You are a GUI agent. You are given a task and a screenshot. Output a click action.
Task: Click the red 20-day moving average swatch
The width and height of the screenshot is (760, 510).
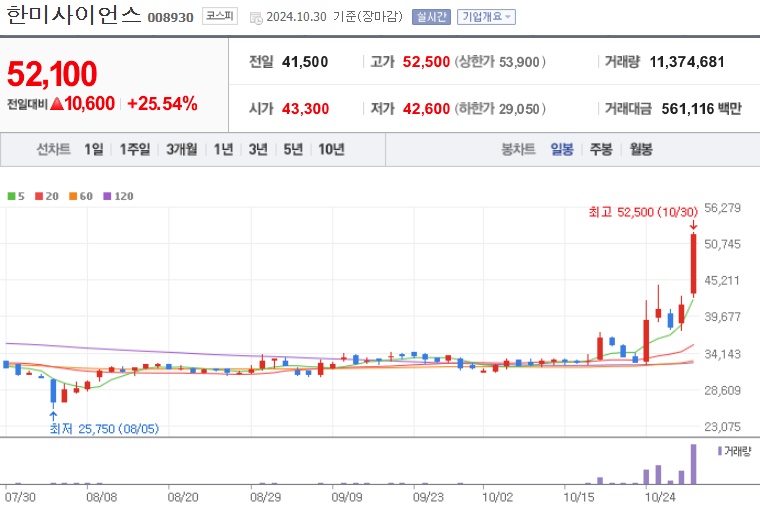point(39,196)
